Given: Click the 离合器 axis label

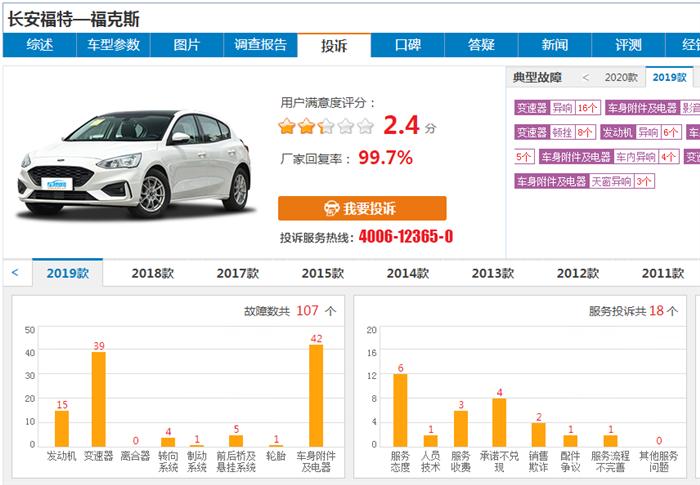Looking at the screenshot, I should pos(135,456).
